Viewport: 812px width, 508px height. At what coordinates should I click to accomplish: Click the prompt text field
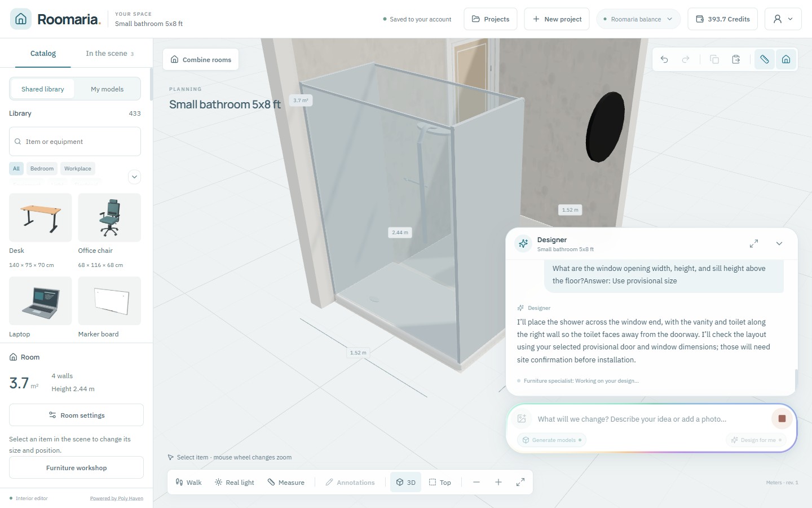[x=651, y=419]
